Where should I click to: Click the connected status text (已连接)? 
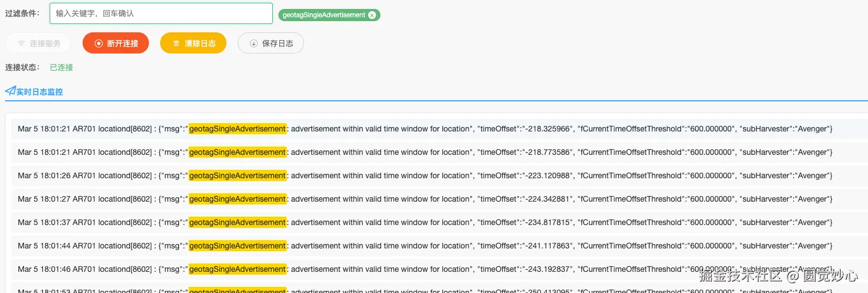(x=61, y=67)
